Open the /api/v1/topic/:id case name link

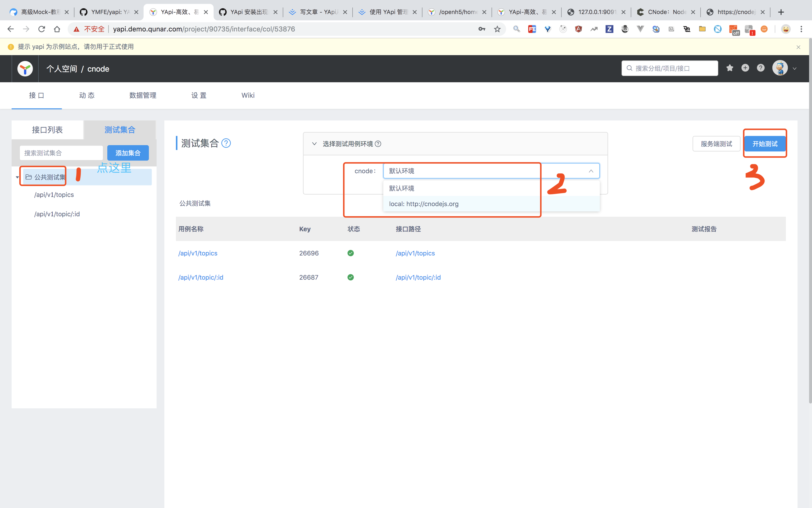tap(201, 277)
